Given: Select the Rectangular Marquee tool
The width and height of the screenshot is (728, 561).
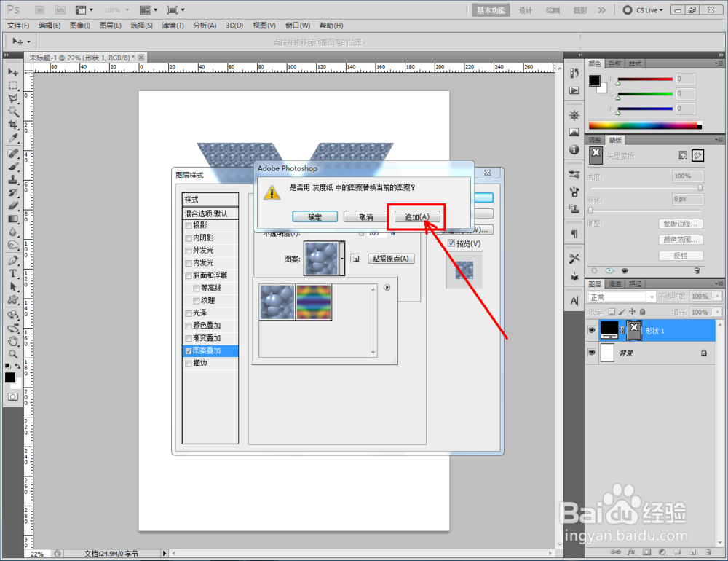Looking at the screenshot, I should (x=13, y=85).
